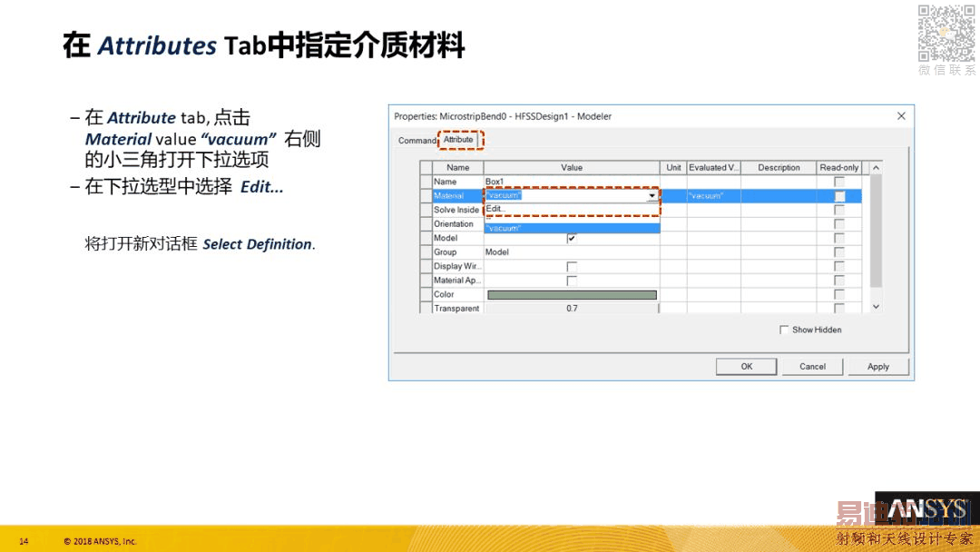Open the Color swatch picker
Viewport: 980px width, 552px height.
click(572, 294)
